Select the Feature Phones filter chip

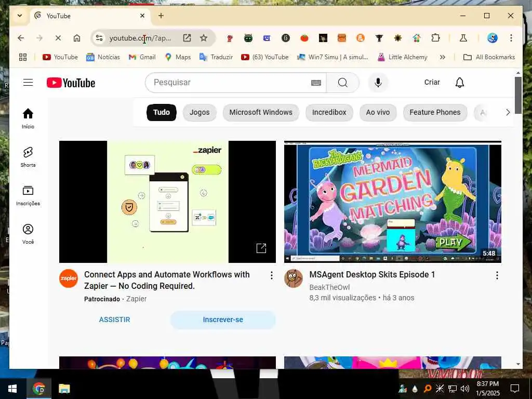pyautogui.click(x=435, y=112)
